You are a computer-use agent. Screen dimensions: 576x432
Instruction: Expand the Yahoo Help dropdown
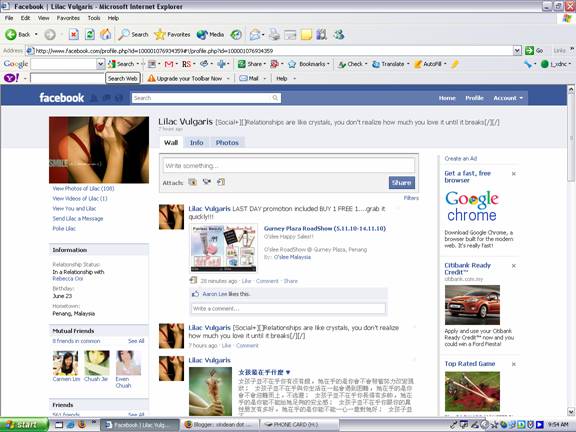click(294, 78)
